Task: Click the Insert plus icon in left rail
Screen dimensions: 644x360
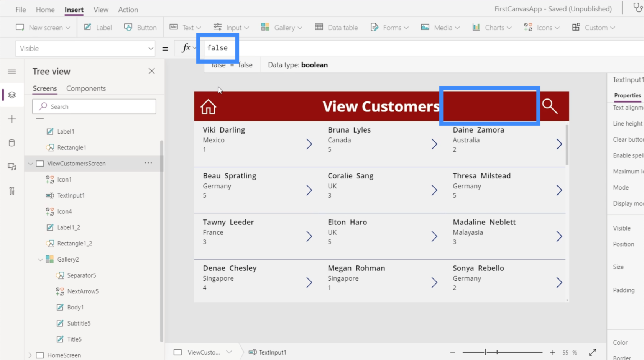Action: point(12,119)
